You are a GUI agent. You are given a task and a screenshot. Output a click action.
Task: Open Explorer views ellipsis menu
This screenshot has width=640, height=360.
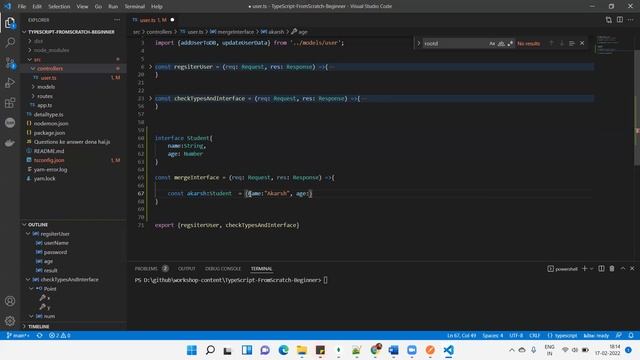(x=117, y=20)
